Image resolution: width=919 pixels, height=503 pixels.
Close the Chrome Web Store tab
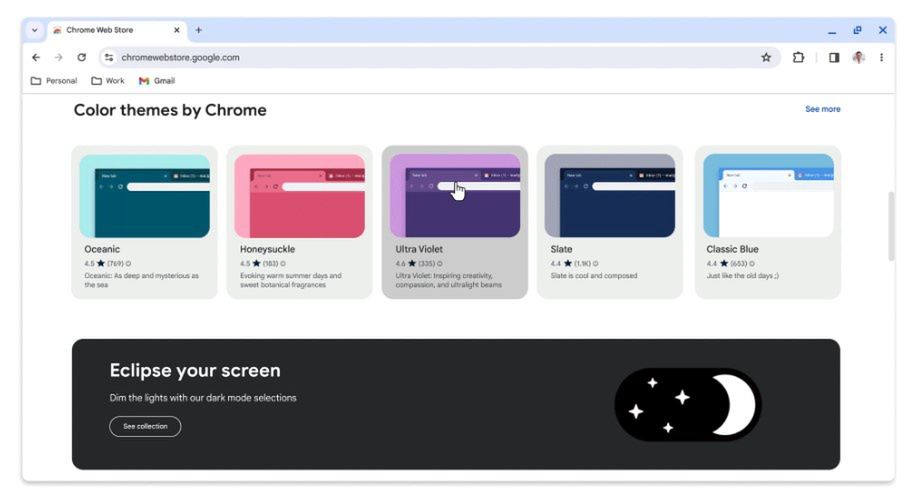(176, 30)
